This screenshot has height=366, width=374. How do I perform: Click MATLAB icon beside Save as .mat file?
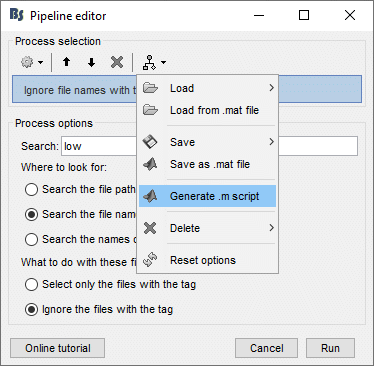(150, 164)
